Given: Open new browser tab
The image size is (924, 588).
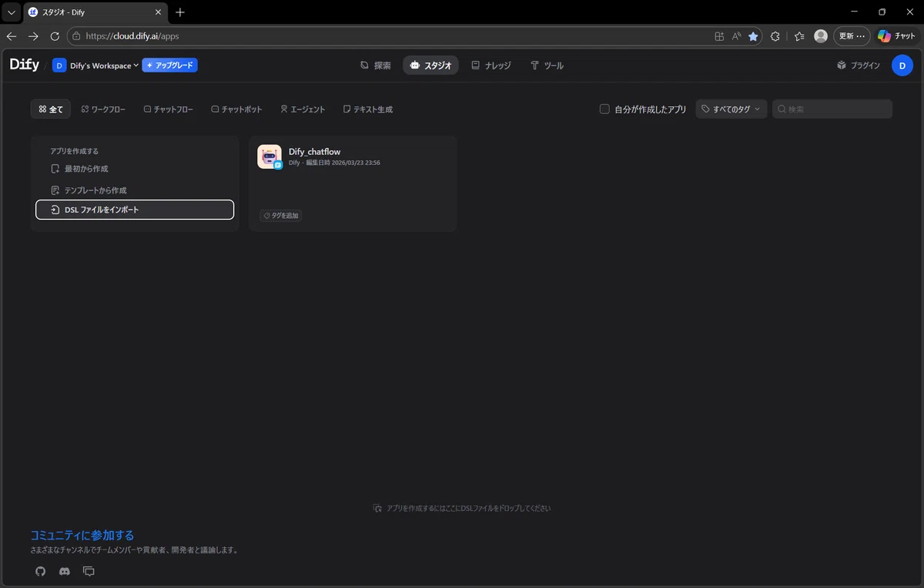Looking at the screenshot, I should (x=180, y=12).
